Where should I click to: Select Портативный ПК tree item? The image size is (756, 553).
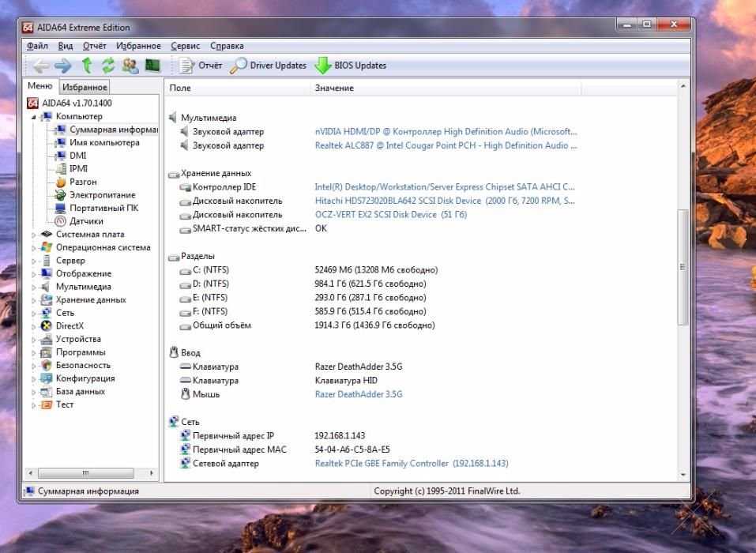[x=103, y=208]
